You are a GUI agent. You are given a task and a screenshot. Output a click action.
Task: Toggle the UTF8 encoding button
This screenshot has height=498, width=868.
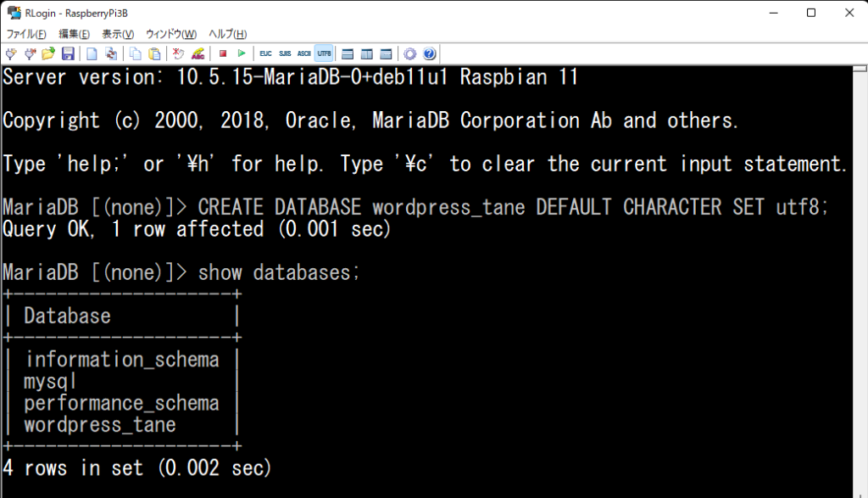point(324,53)
